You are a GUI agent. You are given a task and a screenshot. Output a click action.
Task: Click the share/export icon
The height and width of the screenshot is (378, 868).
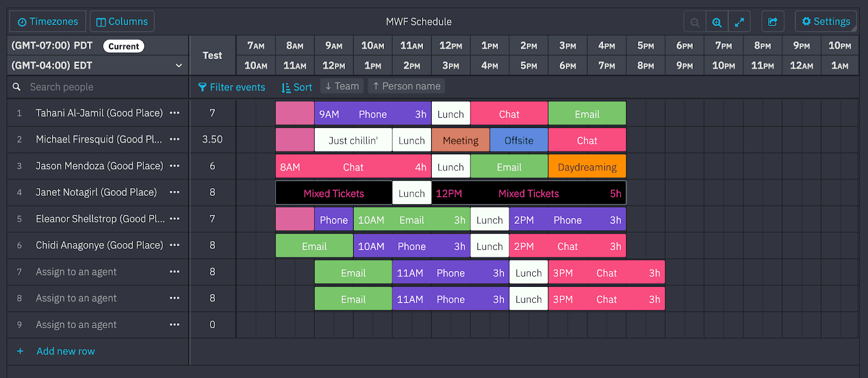coord(773,22)
